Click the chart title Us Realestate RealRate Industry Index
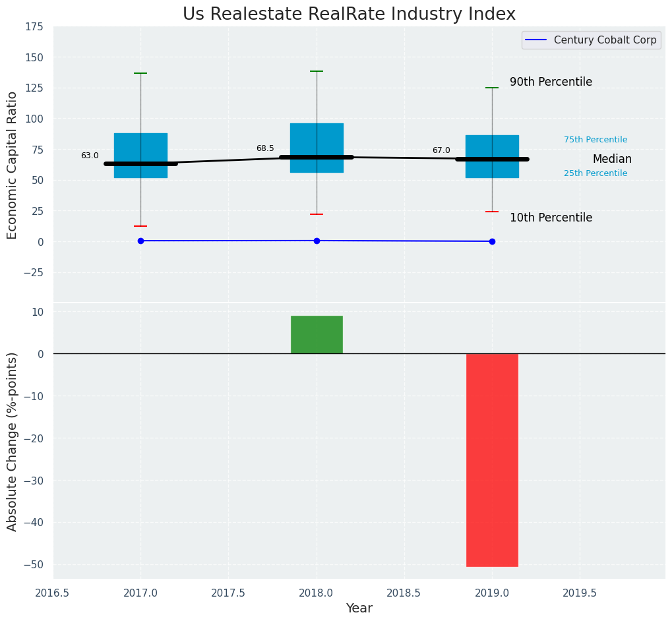 [x=349, y=14]
